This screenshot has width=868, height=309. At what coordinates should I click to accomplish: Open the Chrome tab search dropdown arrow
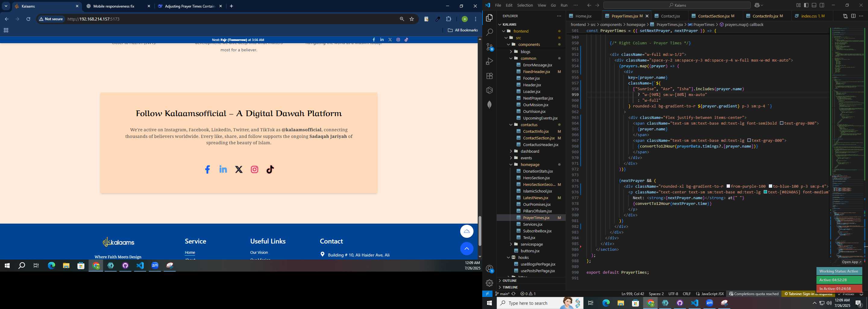6,6
